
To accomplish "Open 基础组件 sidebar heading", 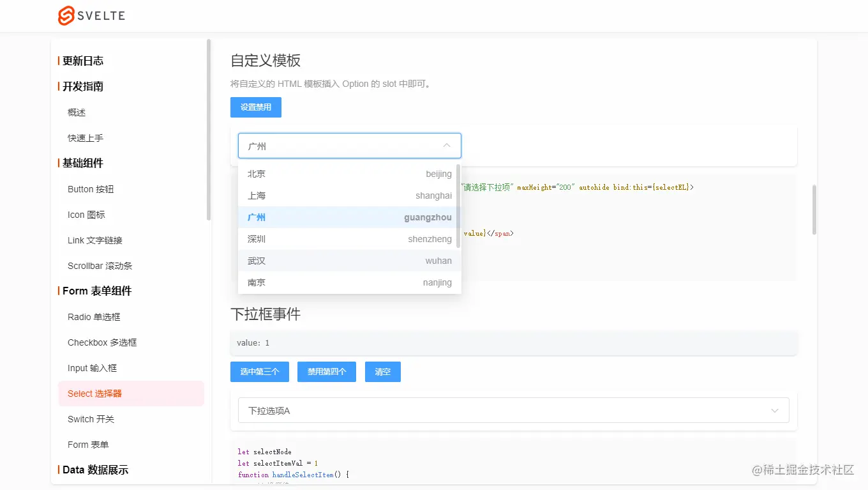I will (x=83, y=163).
